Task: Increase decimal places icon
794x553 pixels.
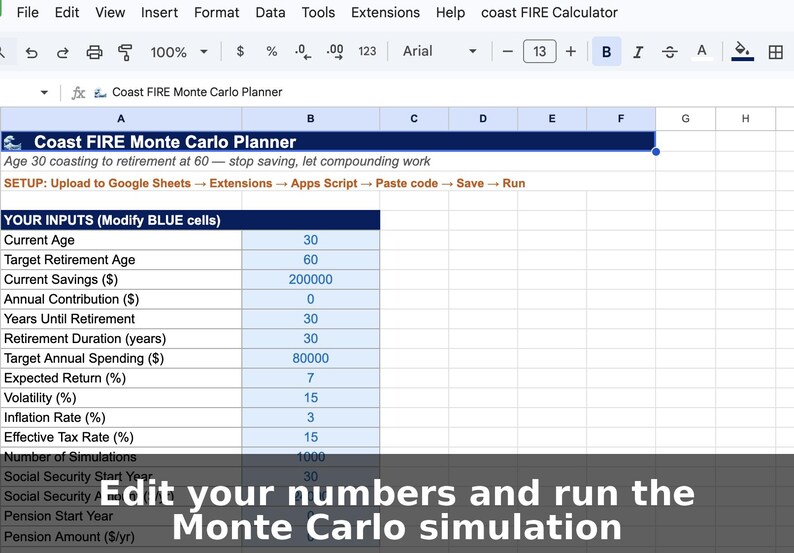Action: tap(335, 52)
